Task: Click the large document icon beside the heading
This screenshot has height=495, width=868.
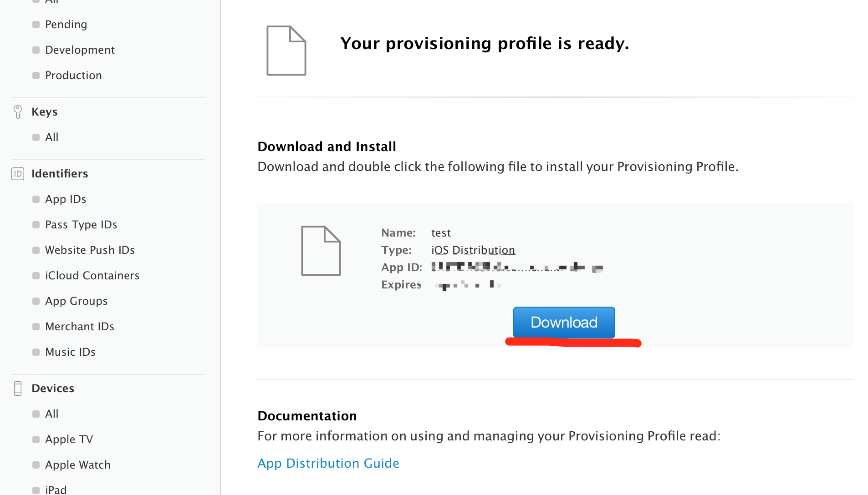Action: pyautogui.click(x=286, y=51)
